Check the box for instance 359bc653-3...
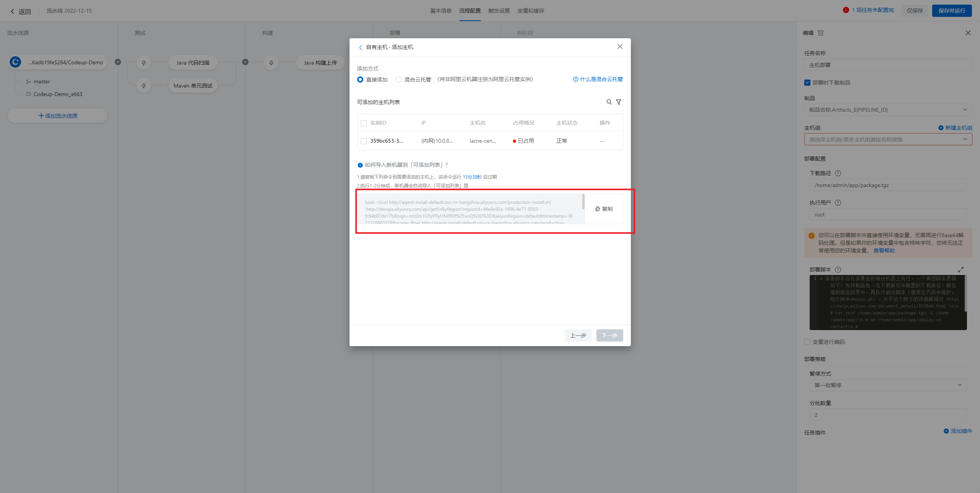This screenshot has width=980, height=493. [364, 141]
